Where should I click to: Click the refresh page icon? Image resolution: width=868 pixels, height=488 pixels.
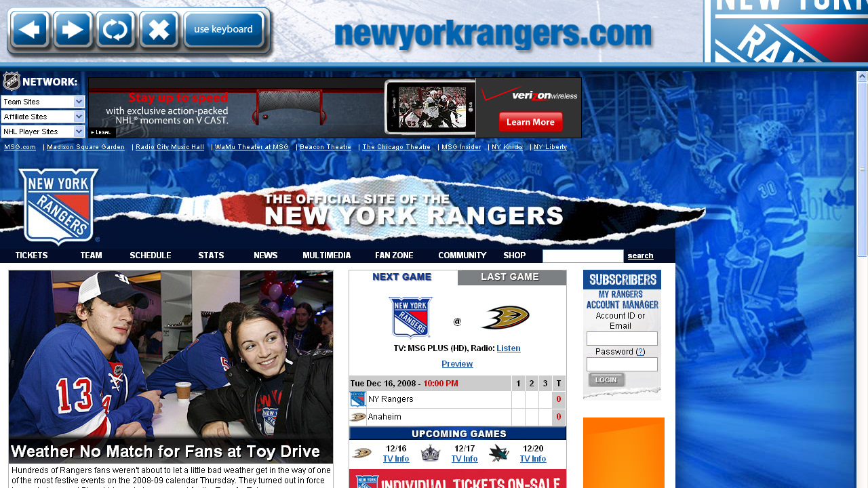pos(115,30)
